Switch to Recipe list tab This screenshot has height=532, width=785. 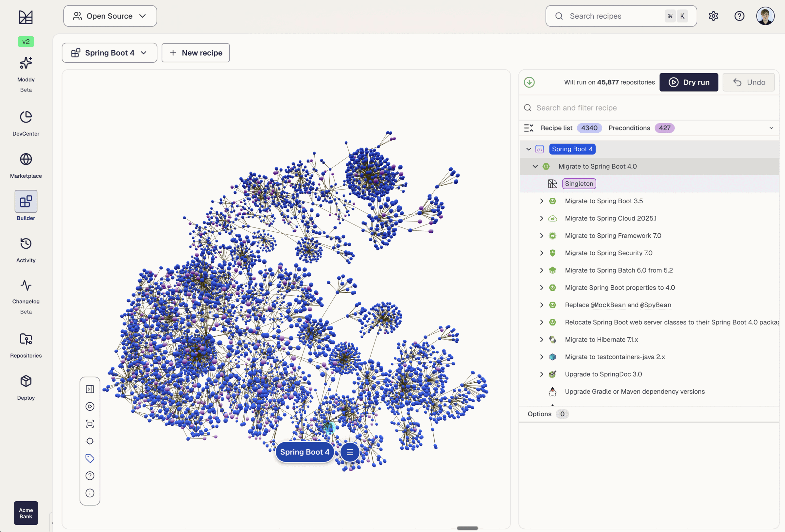[556, 128]
